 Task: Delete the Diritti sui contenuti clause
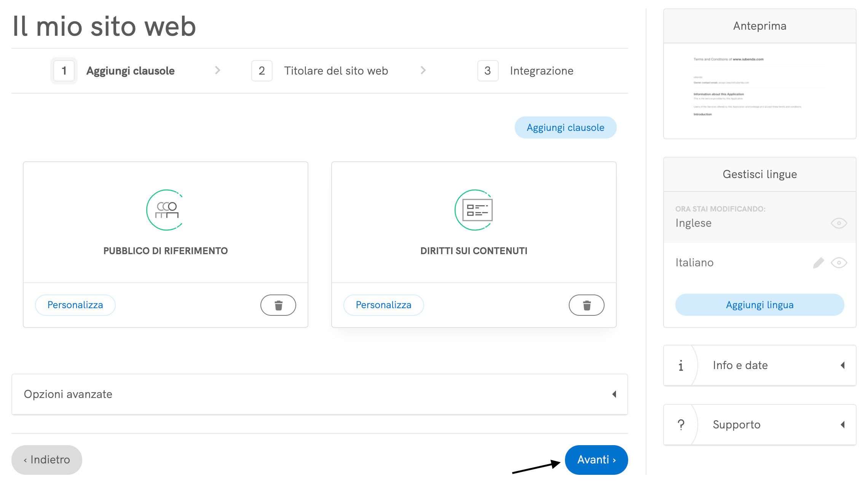pyautogui.click(x=587, y=305)
